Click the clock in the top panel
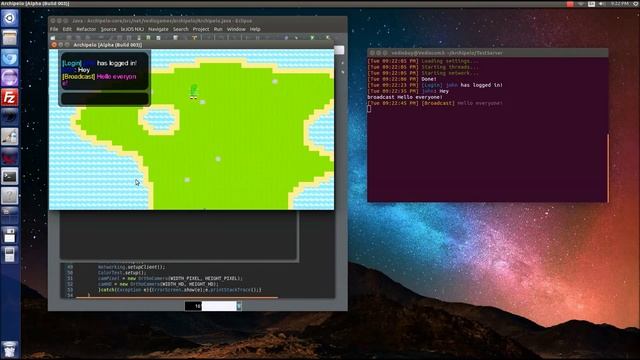 coord(620,4)
